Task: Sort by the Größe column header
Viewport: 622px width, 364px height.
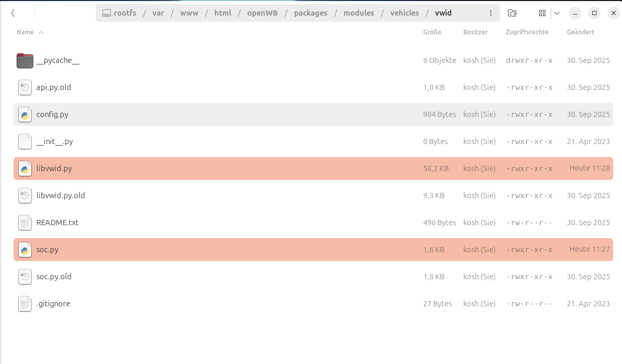Action: tap(432, 32)
